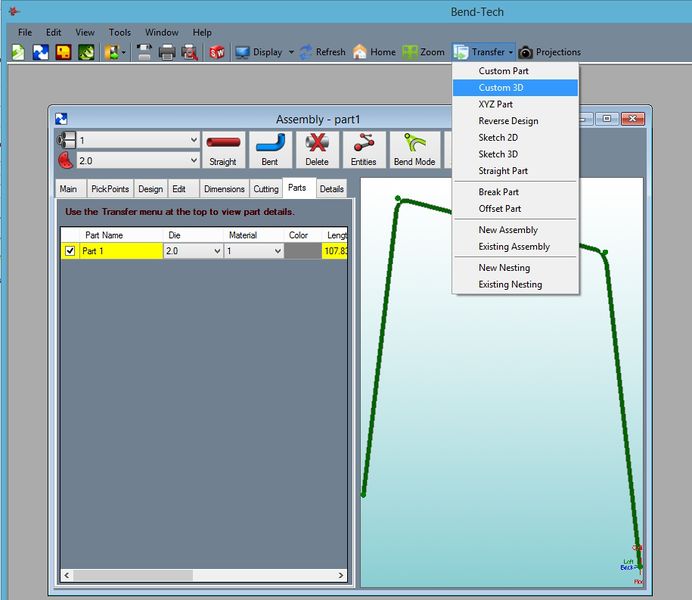Click the new part document icon
This screenshot has width=692, height=600.
click(x=18, y=52)
